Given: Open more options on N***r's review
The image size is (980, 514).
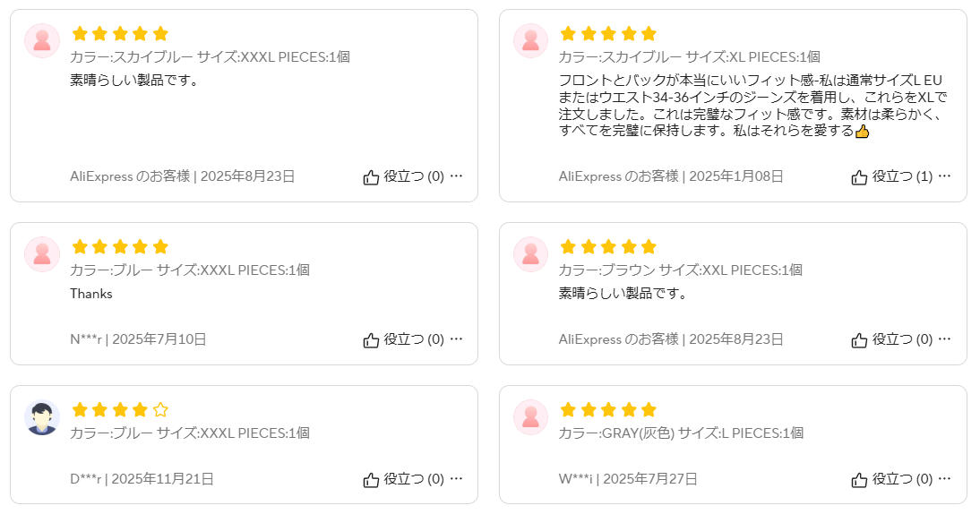Looking at the screenshot, I should tap(456, 339).
